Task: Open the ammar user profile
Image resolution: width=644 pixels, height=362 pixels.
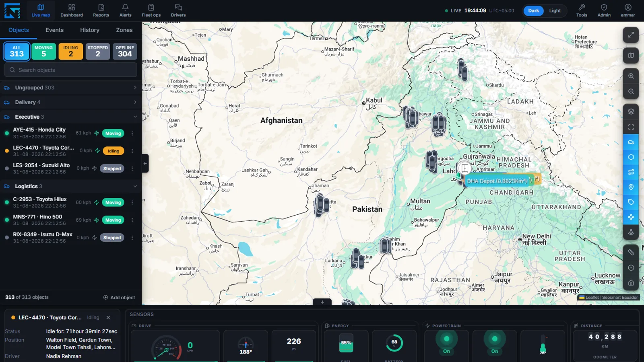Action: click(627, 11)
